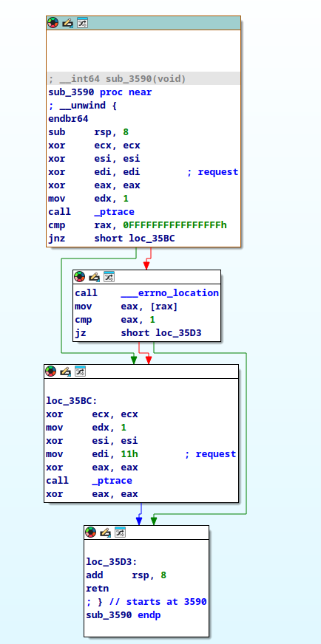Select mov edi, 11h instruction
The width and height of the screenshot is (321, 644).
92,454
